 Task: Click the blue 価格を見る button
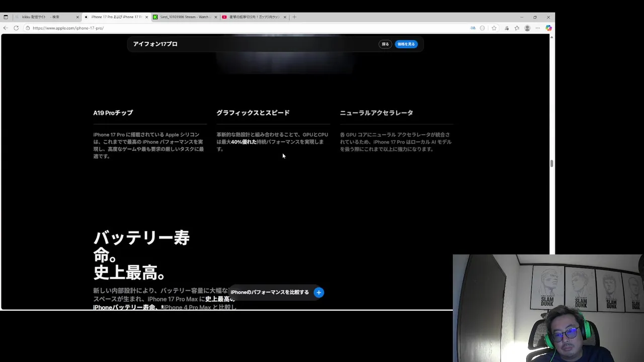pyautogui.click(x=406, y=44)
